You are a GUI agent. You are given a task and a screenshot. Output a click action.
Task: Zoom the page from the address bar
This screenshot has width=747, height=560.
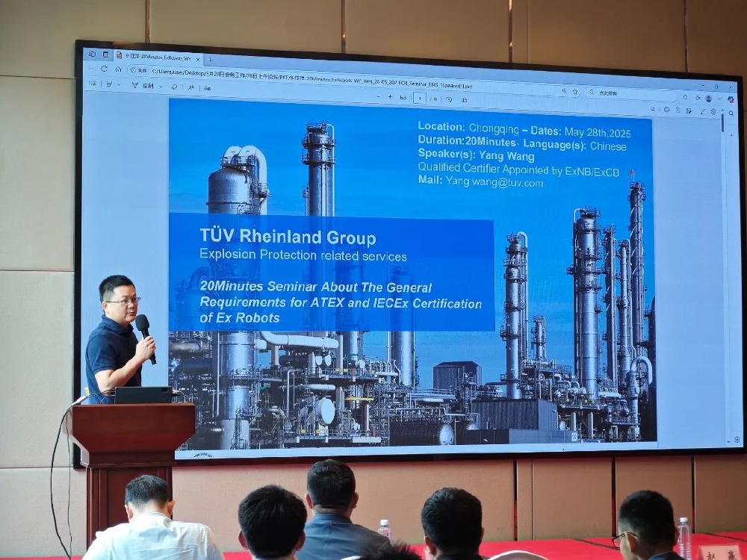[x=565, y=90]
